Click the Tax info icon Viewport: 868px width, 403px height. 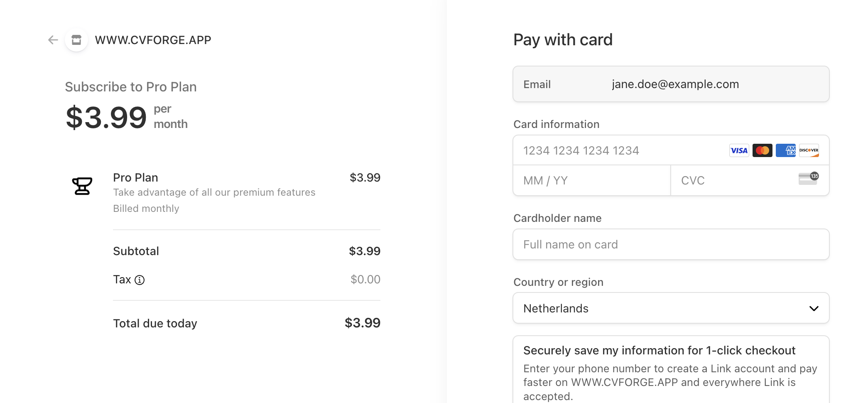tap(140, 280)
